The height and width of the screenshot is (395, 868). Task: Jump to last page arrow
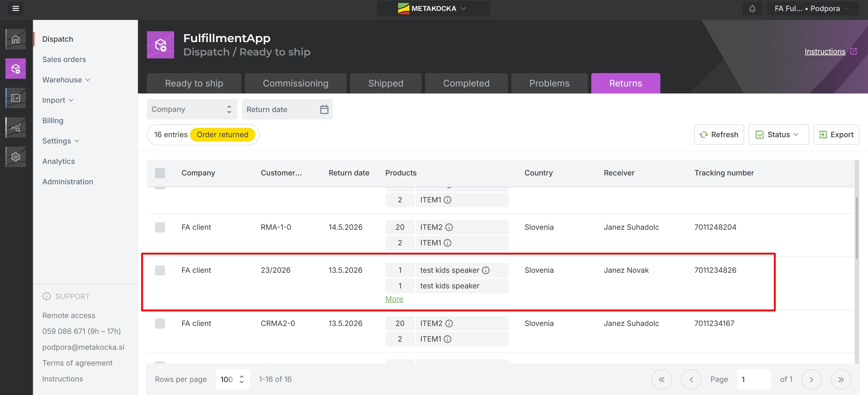pyautogui.click(x=841, y=380)
